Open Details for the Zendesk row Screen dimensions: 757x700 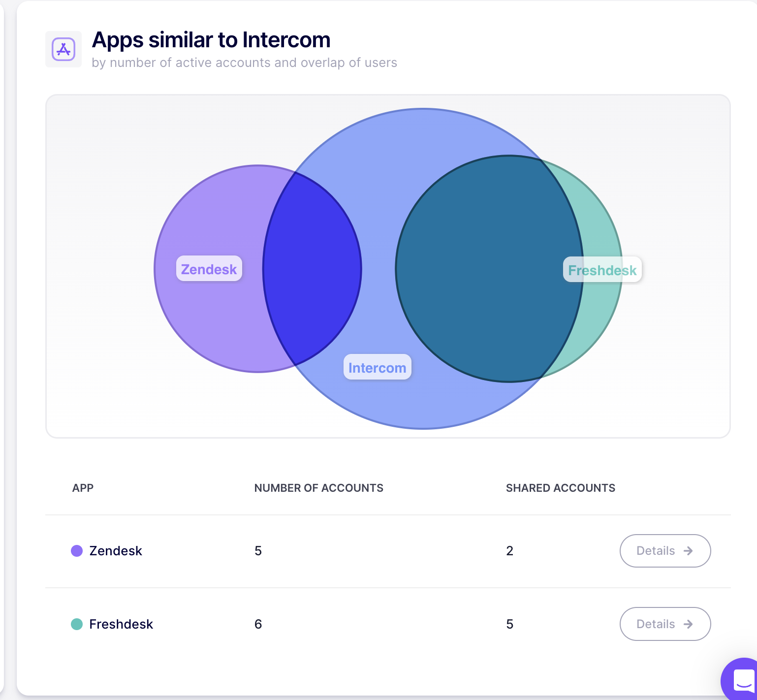[x=665, y=551]
